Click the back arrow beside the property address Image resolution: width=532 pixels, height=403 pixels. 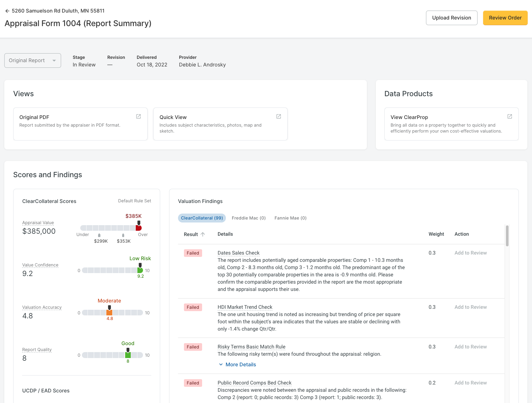tap(7, 11)
